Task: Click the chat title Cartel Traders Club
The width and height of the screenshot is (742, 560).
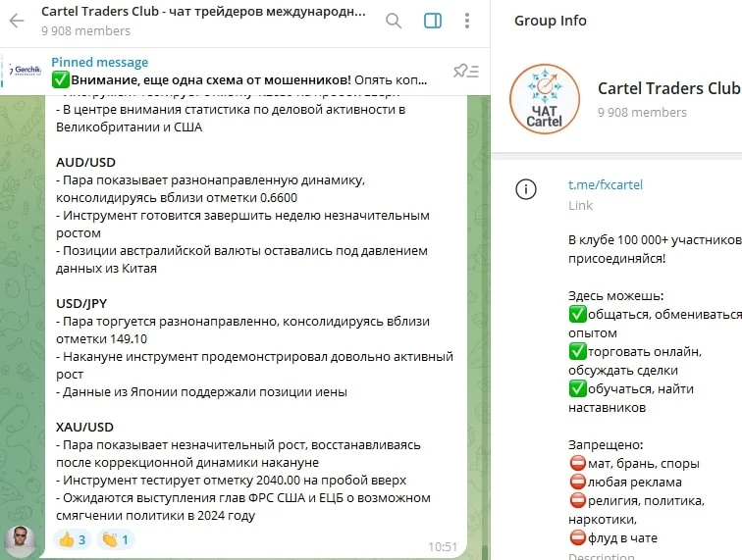Action: (203, 12)
